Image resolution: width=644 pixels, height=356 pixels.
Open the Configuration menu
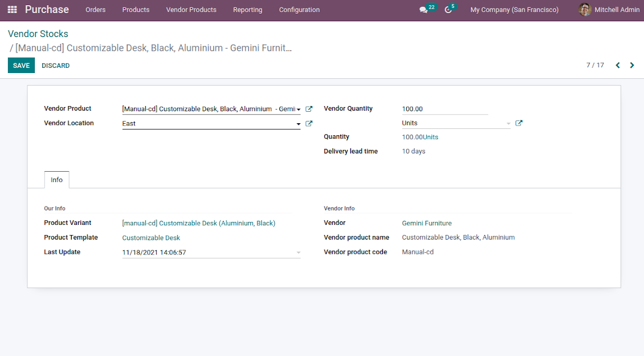click(299, 10)
